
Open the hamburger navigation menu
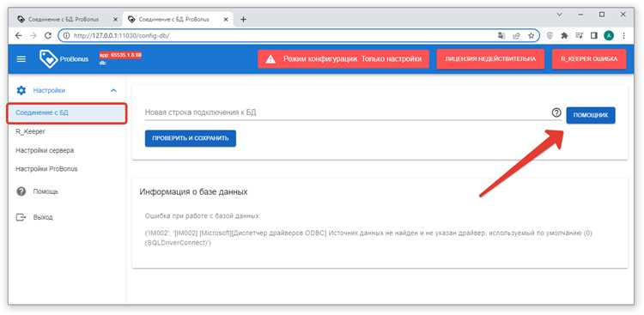coord(21,59)
